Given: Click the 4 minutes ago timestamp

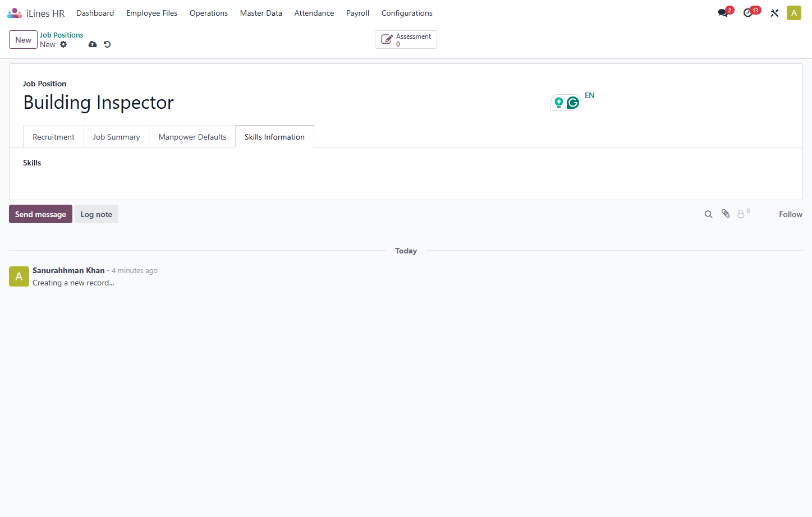Looking at the screenshot, I should (135, 270).
